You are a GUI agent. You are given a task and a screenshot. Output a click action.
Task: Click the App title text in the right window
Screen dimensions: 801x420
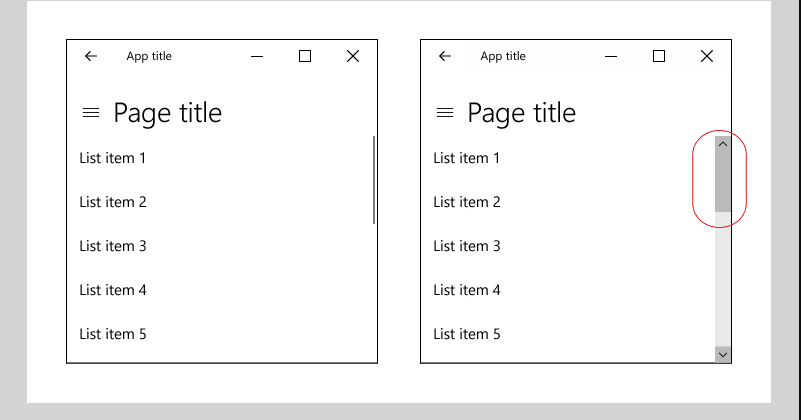coord(503,56)
